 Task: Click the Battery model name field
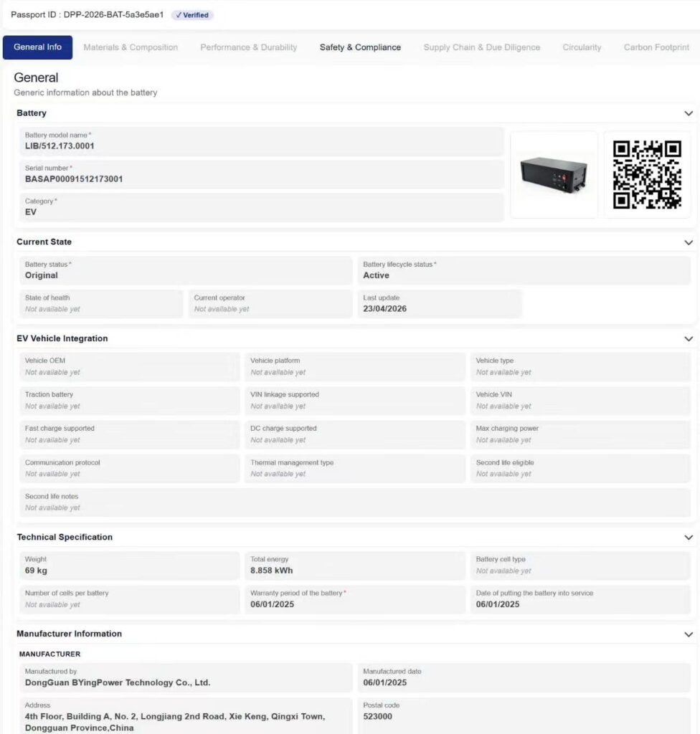[x=262, y=141]
